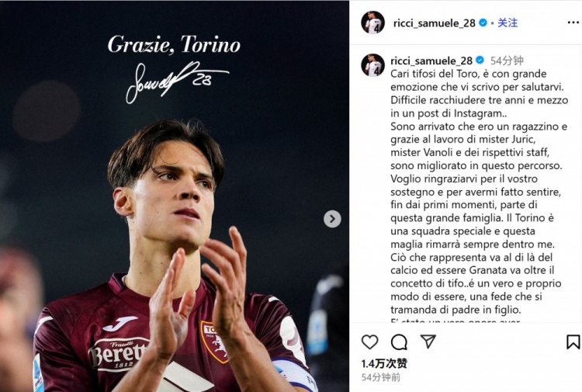Image resolution: width=582 pixels, height=392 pixels.
Task: Click the 54分钟前 timestamp below the likes
Action: click(381, 377)
